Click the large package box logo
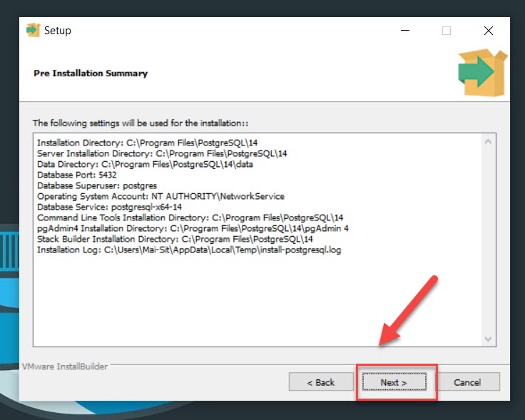This screenshot has height=420, width=525. pyautogui.click(x=482, y=72)
